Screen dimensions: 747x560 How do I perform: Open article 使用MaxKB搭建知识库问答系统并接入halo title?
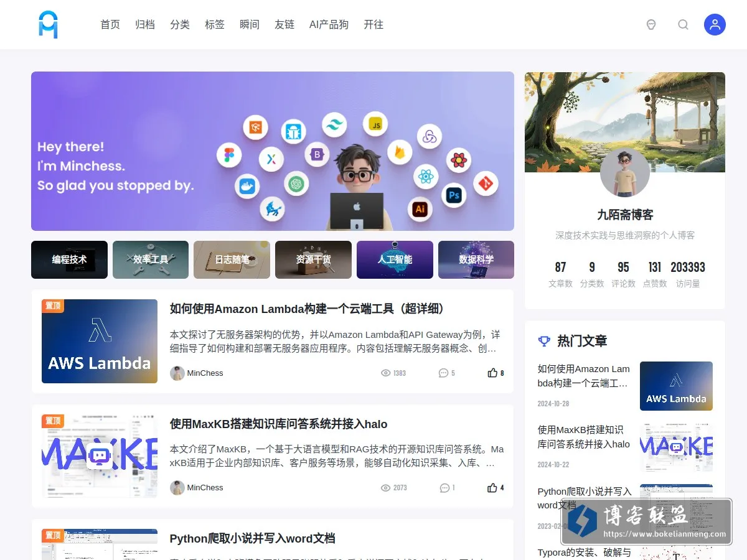pyautogui.click(x=278, y=424)
